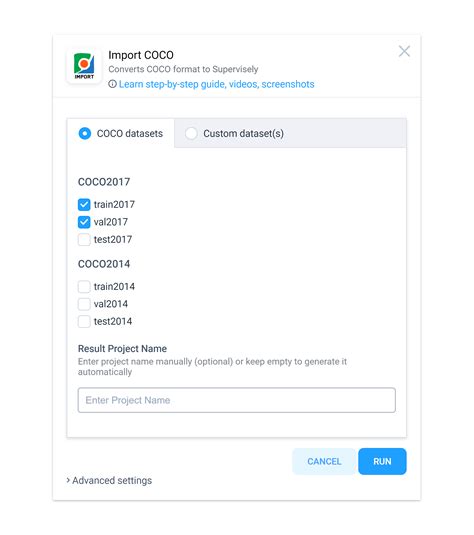Open the step-by-step guide link
474x535 pixels.
pyautogui.click(x=216, y=84)
